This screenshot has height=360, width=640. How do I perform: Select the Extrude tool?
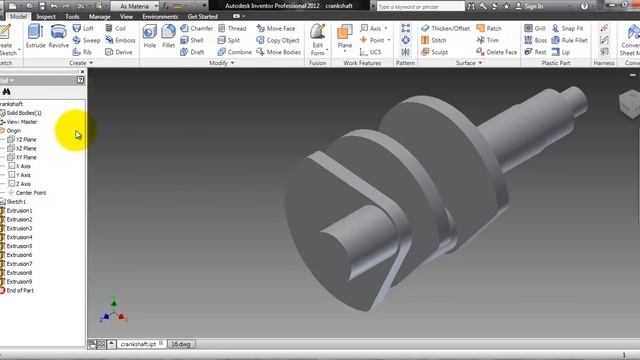click(x=36, y=36)
